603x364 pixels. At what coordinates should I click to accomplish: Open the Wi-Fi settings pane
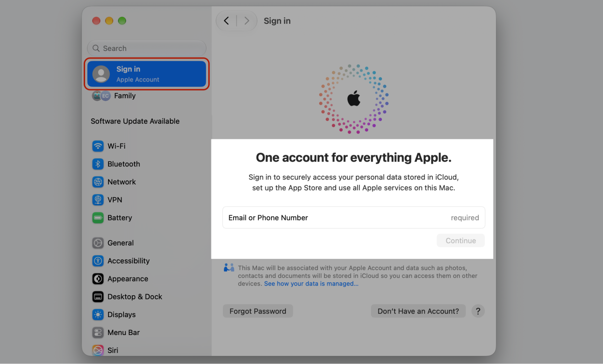click(147, 146)
